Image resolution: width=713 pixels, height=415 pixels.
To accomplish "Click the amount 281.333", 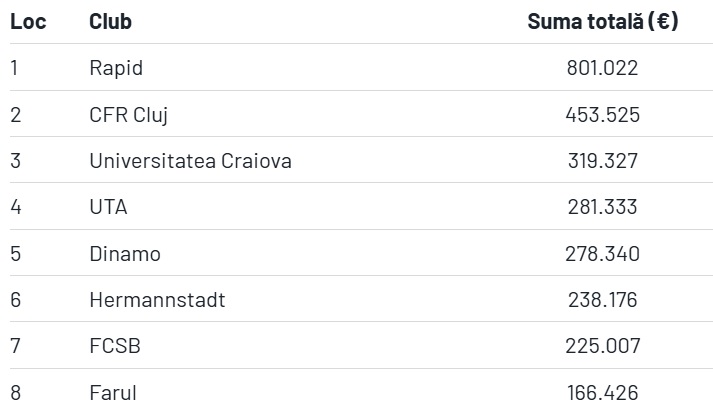I will click(603, 207).
